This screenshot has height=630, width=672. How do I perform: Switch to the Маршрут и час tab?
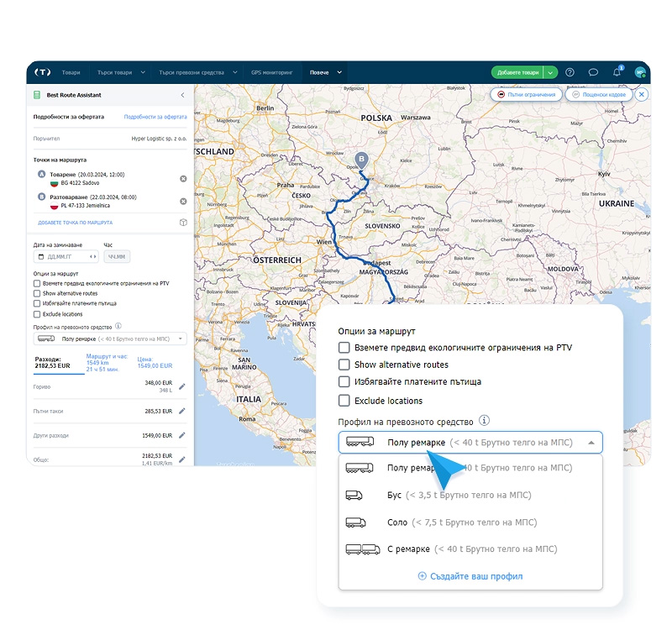[108, 363]
